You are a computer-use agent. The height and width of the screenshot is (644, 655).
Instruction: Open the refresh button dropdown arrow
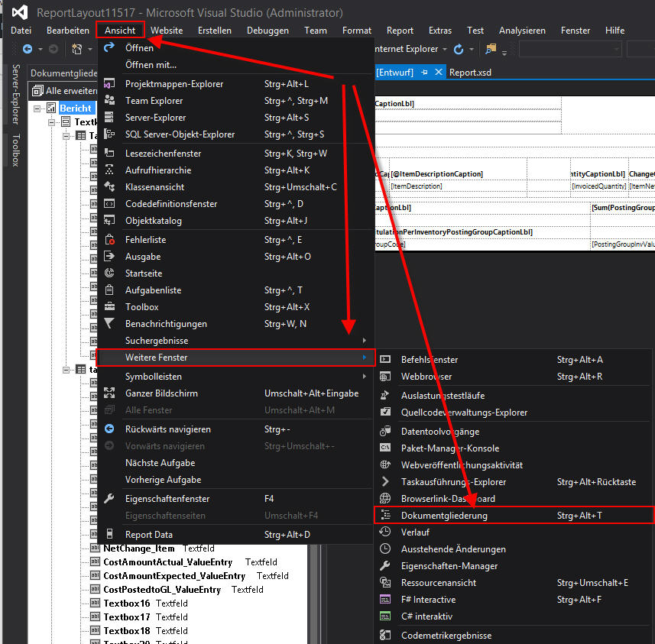pos(472,50)
